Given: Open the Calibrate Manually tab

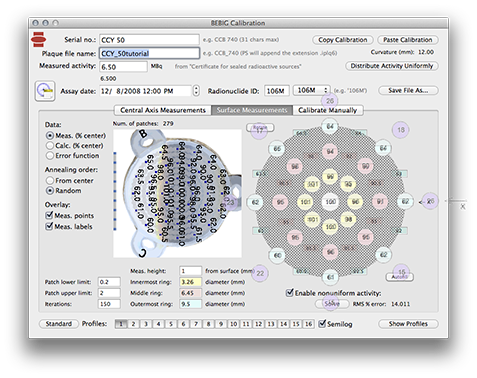Looking at the screenshot, I should coord(328,110).
